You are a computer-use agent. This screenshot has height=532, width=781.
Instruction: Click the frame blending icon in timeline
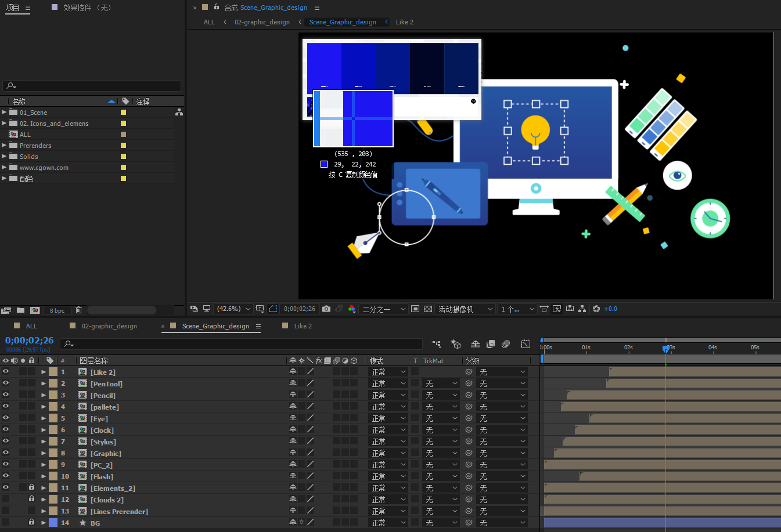point(491,344)
